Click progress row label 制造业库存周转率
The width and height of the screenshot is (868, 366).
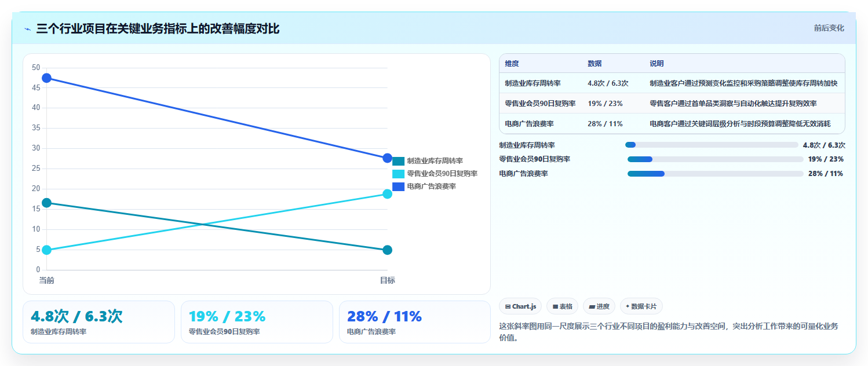527,145
